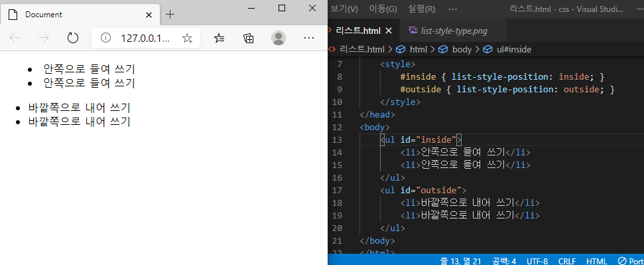The height and width of the screenshot is (265, 644).
Task: Click the Port status bar item
Action: tap(631, 261)
